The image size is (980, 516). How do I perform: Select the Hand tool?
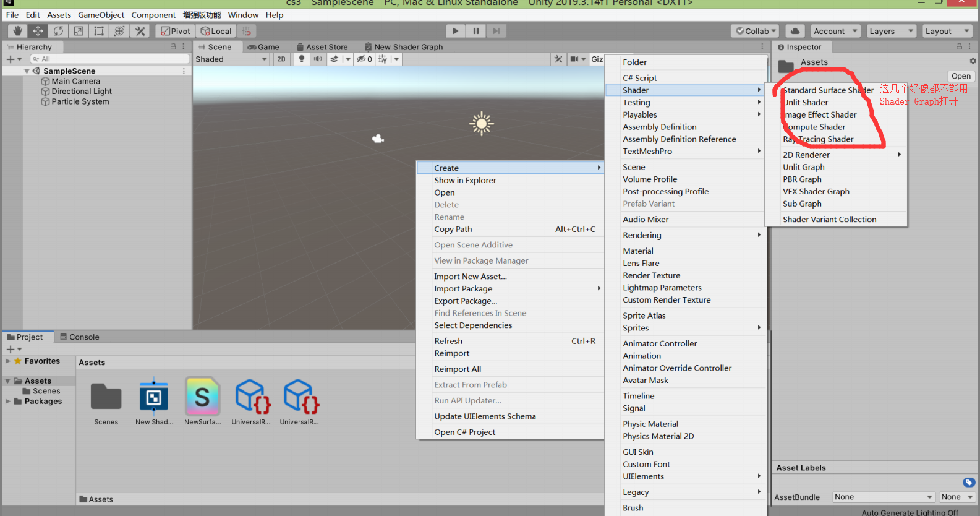(17, 31)
